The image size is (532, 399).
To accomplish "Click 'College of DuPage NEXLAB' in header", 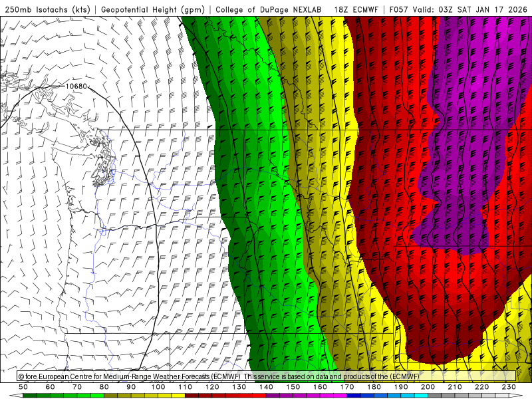I will pyautogui.click(x=269, y=9).
